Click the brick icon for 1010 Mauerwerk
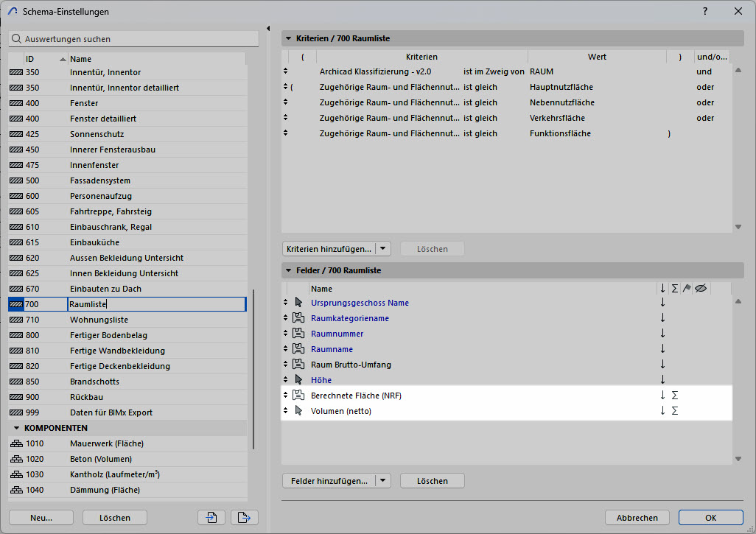 [x=16, y=443]
